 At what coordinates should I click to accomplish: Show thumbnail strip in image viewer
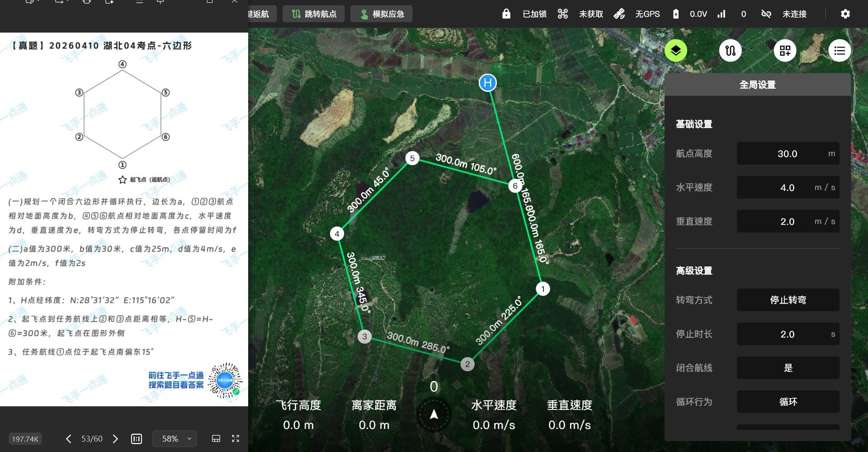pos(216,438)
